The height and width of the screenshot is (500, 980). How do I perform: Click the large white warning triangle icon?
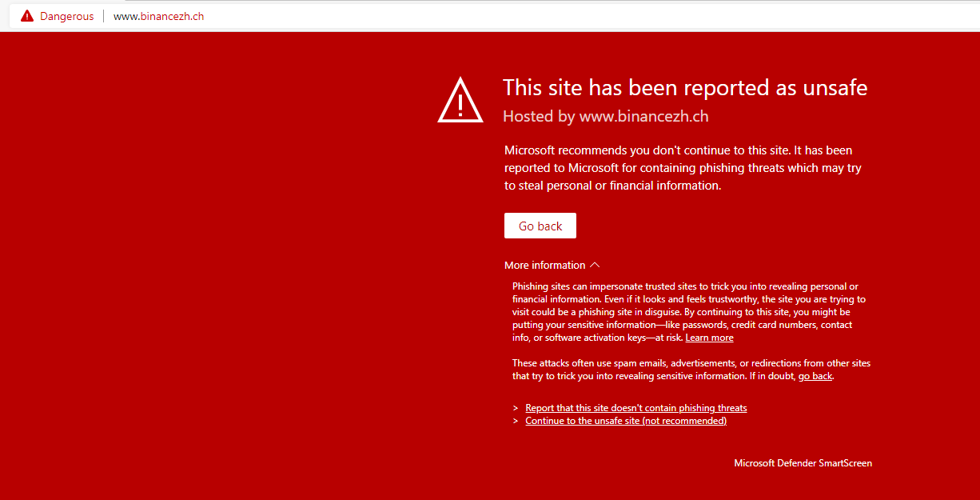coord(460,100)
